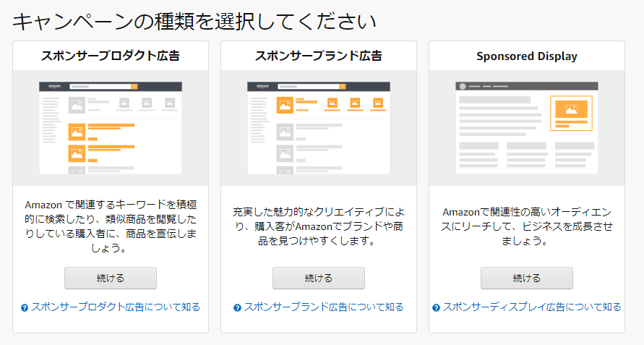Click help icon beside スポンサープロダクト広告について知る
The width and height of the screenshot is (644, 345).
(x=25, y=307)
